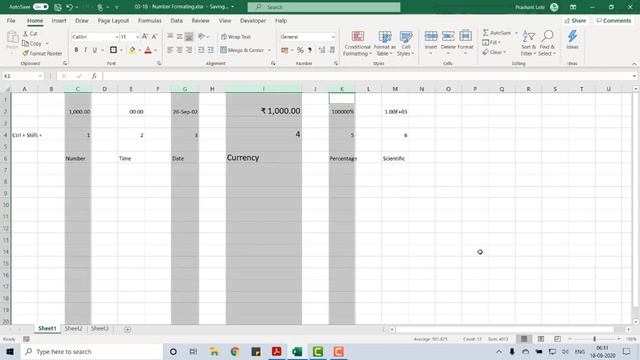
Task: Switch to Page Layout view icon
Action: (541, 339)
